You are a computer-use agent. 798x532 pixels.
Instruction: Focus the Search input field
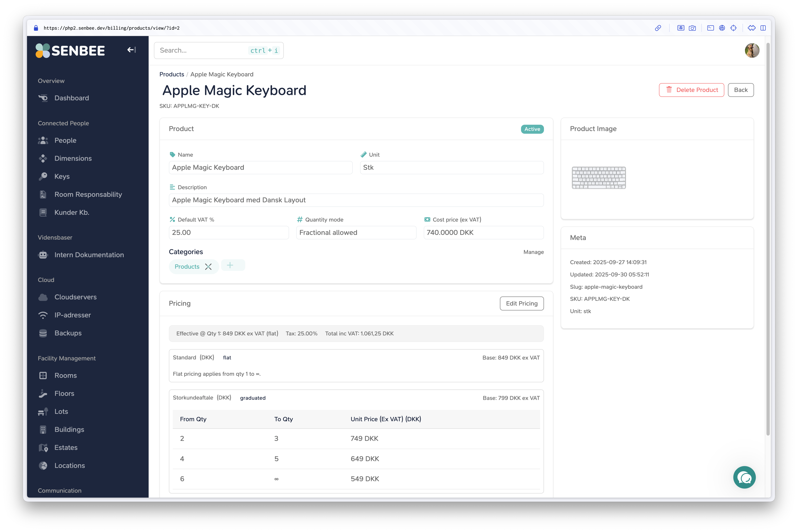[x=218, y=51]
